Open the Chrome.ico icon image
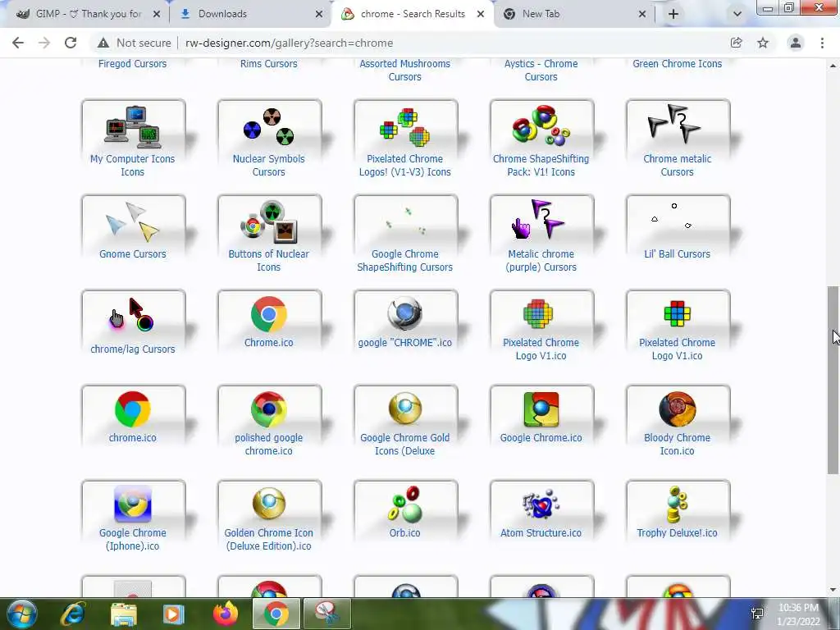 pos(269,314)
